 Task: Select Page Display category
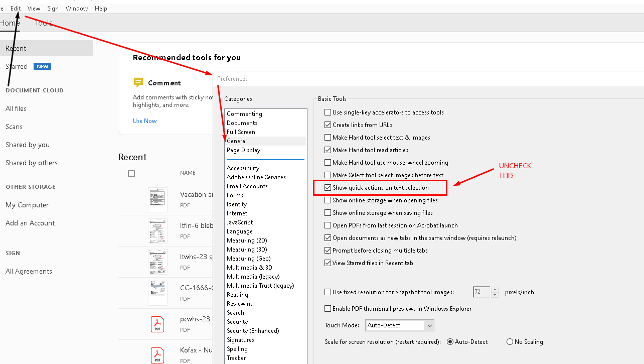pyautogui.click(x=243, y=150)
